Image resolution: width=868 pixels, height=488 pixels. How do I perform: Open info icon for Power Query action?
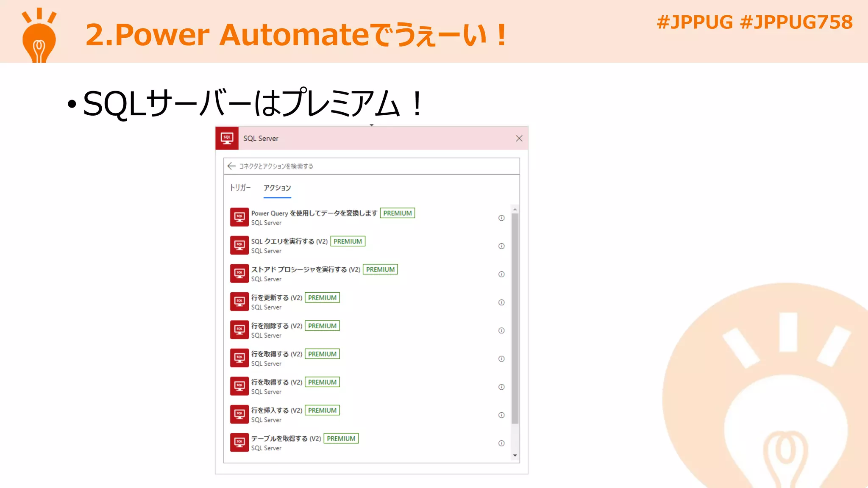click(x=501, y=218)
